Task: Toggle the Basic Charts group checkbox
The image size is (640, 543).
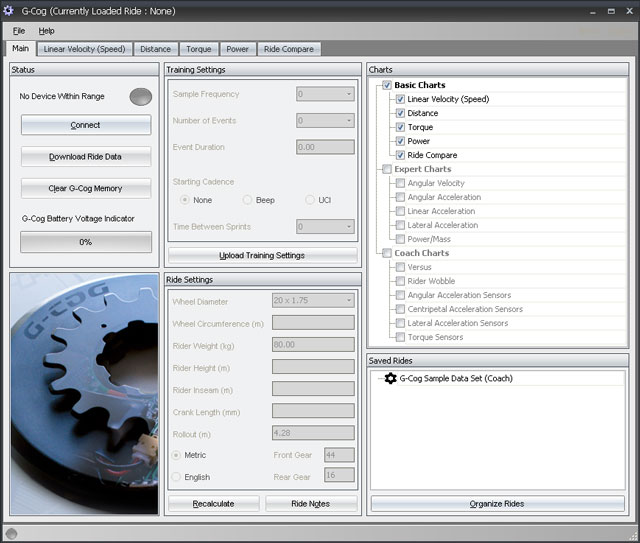Action: pyautogui.click(x=387, y=85)
